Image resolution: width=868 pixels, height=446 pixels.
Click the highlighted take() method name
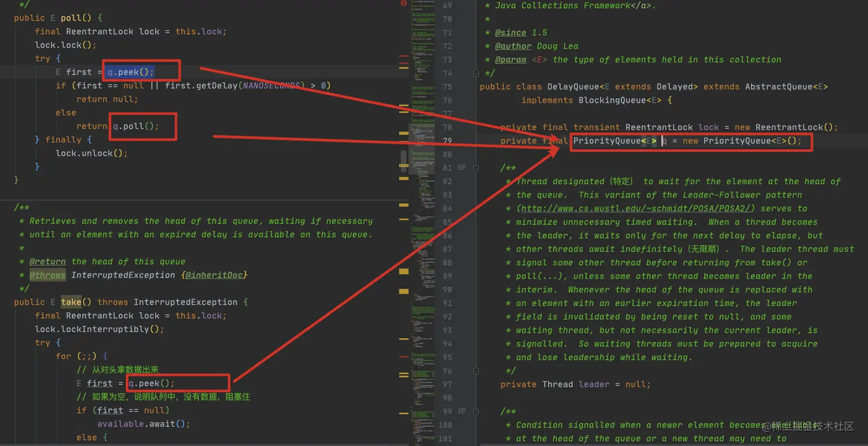coord(71,302)
